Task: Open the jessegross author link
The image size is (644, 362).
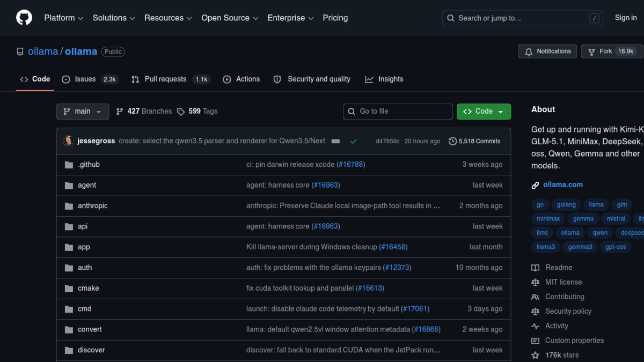Action: (x=96, y=141)
